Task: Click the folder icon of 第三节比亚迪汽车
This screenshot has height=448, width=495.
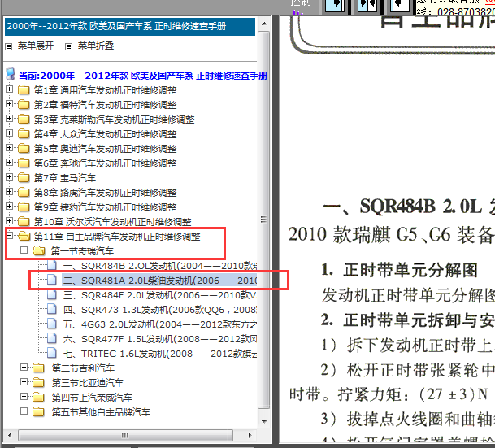Action: tap(38, 382)
